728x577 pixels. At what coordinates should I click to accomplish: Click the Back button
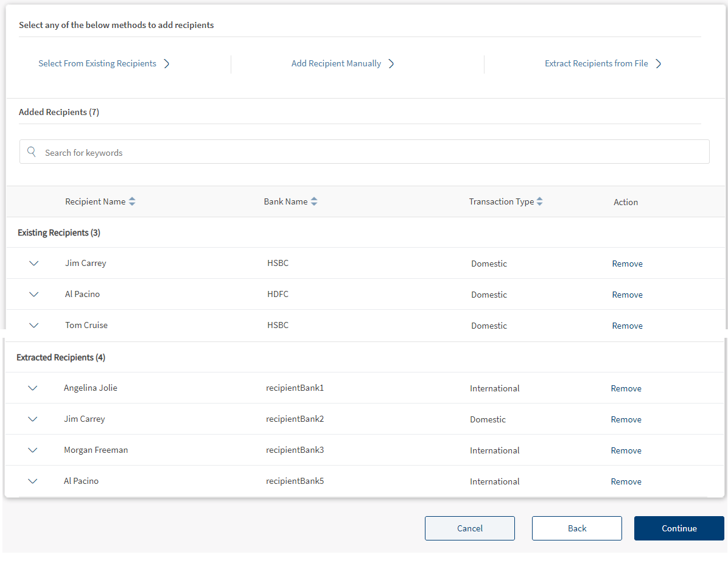[x=576, y=528]
